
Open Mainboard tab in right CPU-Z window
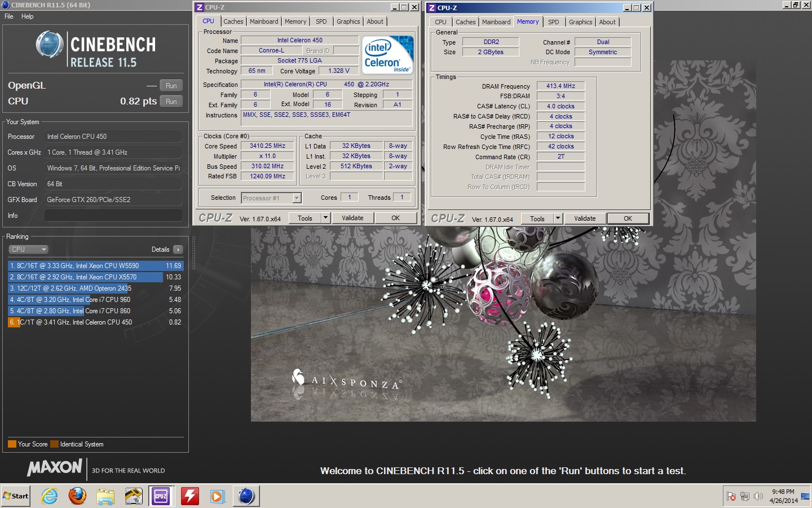(496, 22)
